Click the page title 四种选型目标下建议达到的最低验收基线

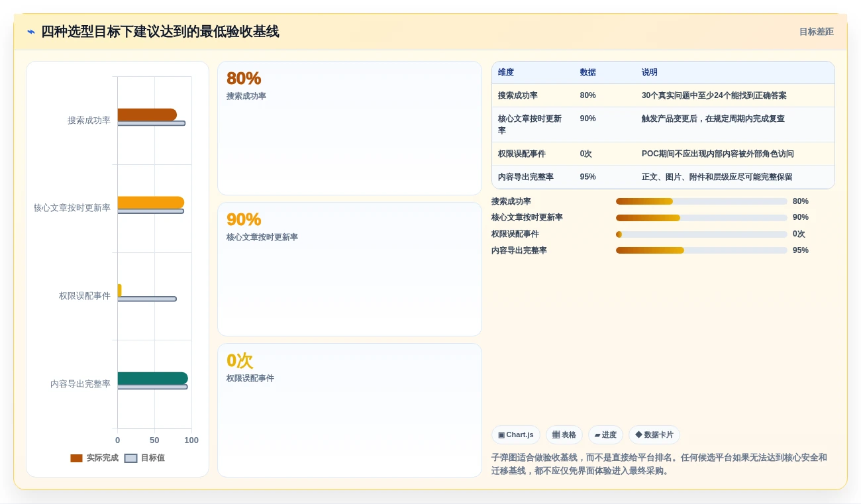pos(160,32)
